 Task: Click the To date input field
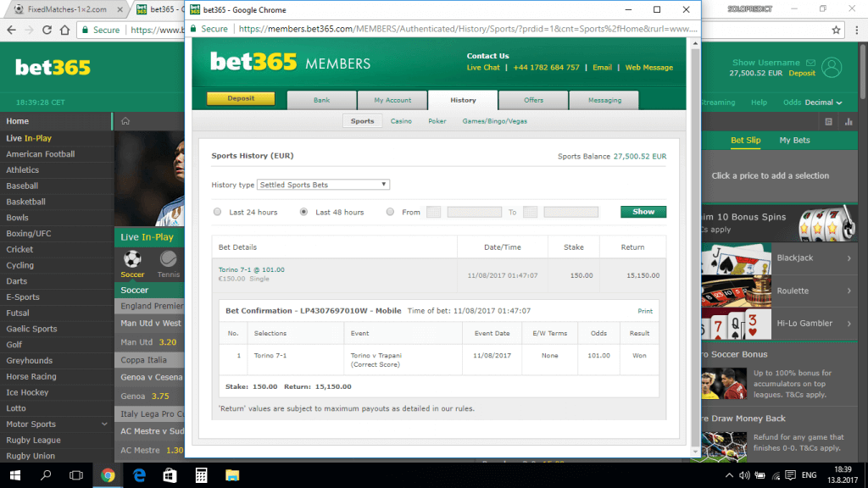point(570,212)
